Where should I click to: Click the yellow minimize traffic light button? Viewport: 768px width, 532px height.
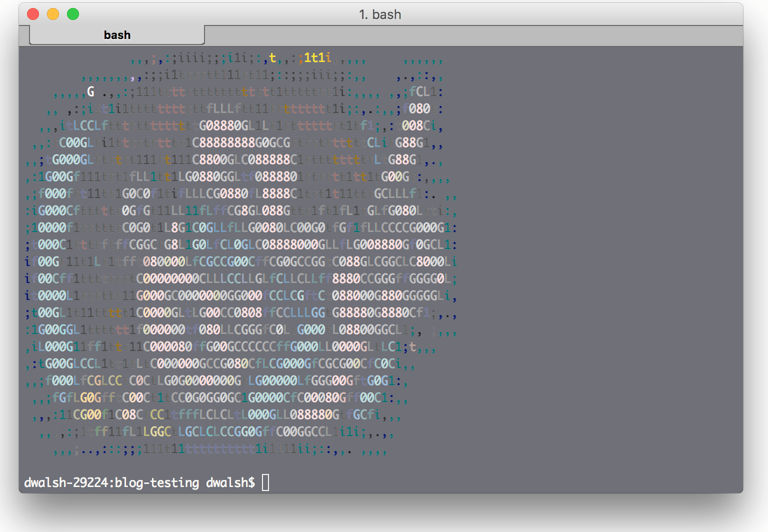(53, 13)
